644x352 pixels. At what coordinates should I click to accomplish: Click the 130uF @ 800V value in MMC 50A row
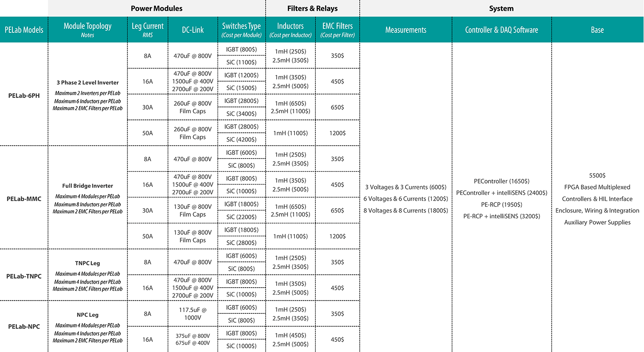193,233
